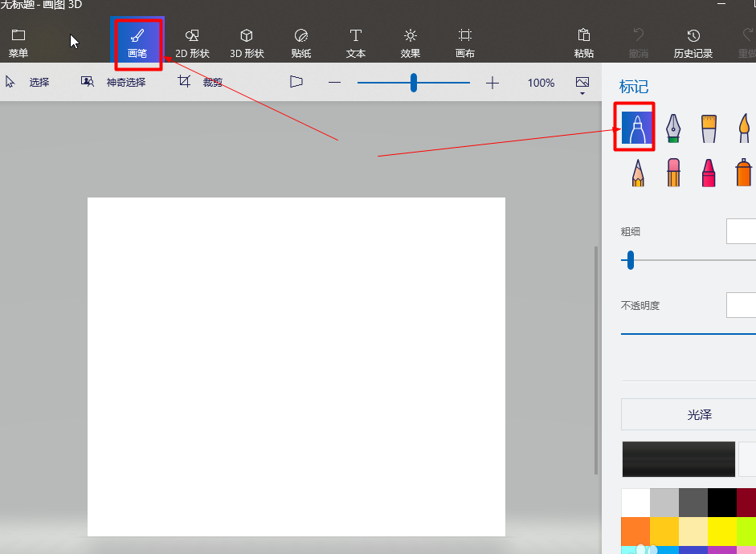The width and height of the screenshot is (756, 554).
Task: Click the vertical canvas scrollbar
Action: pyautogui.click(x=596, y=361)
